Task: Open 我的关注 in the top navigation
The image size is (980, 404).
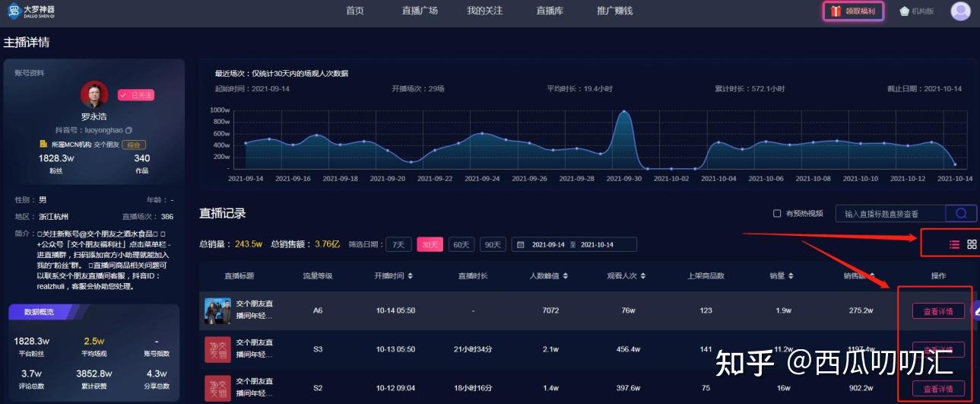Action: tap(485, 11)
